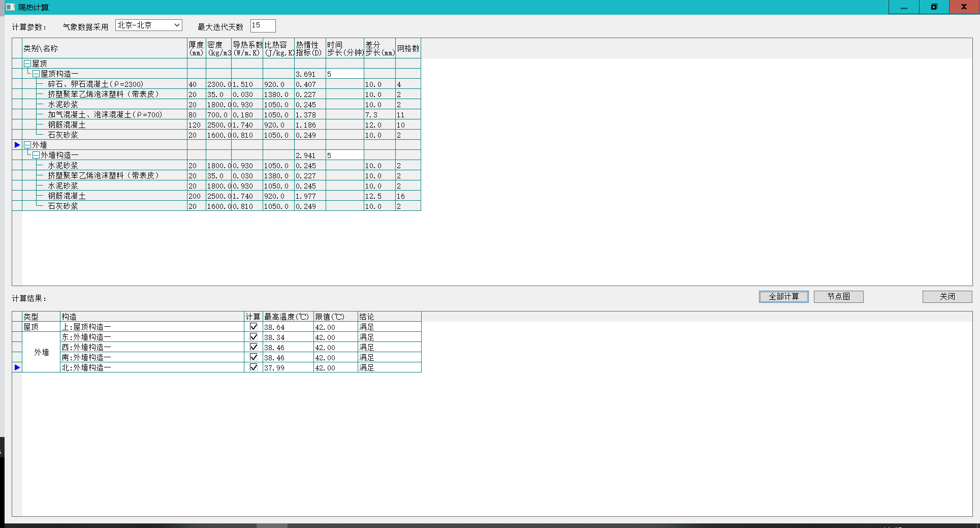Collapse the 屋顶构造一 subtree node
This screenshot has width=980, height=528.
click(36, 74)
